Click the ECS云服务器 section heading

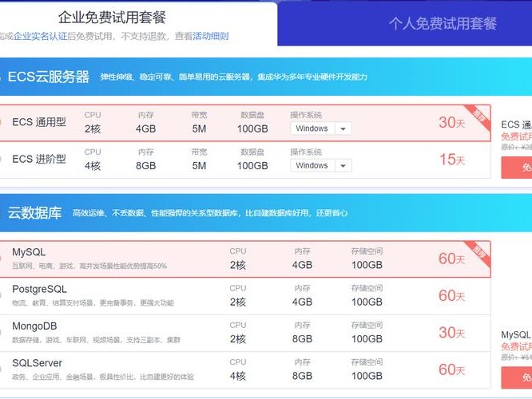click(48, 77)
